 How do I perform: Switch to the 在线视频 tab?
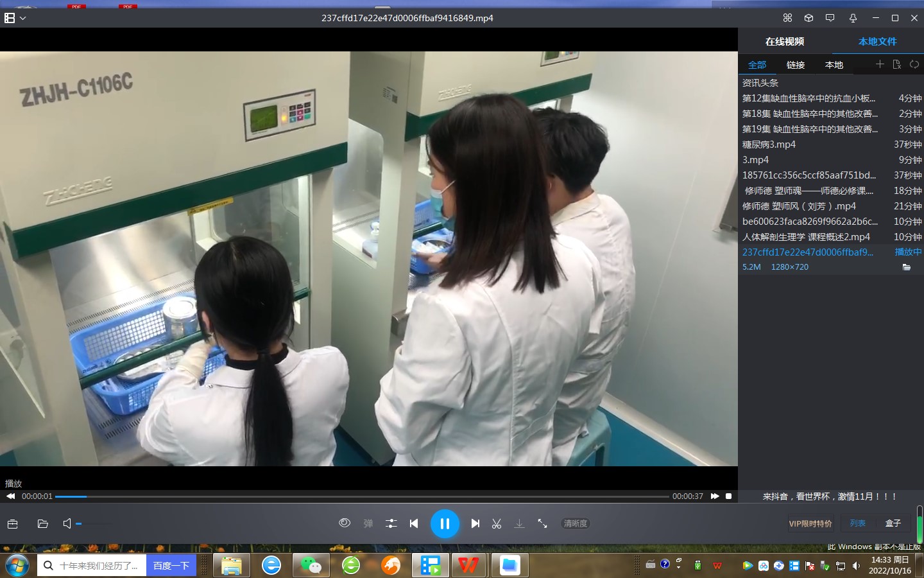(784, 41)
